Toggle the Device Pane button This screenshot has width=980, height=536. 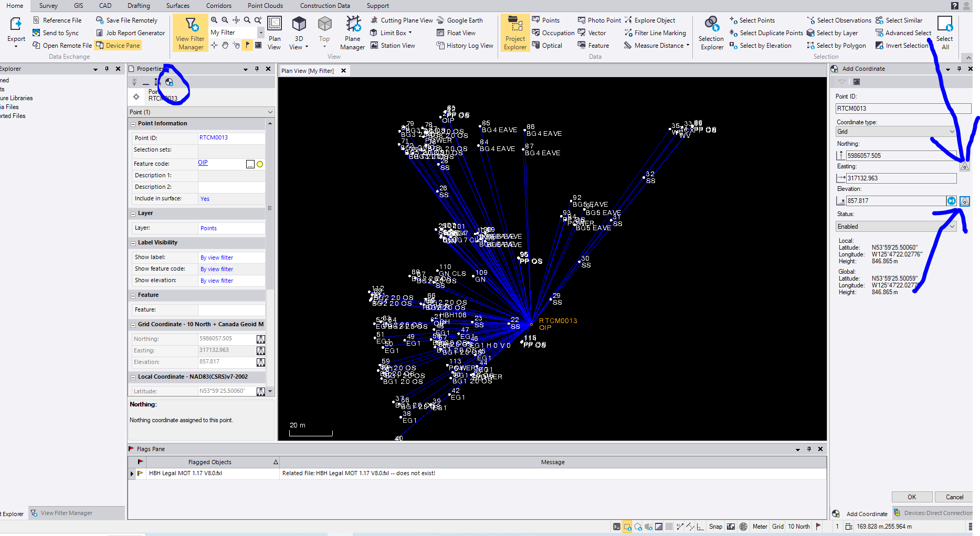tap(118, 46)
